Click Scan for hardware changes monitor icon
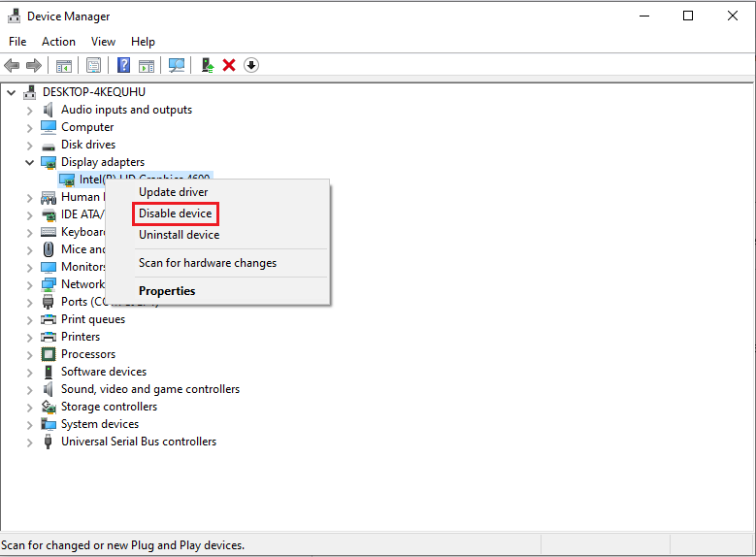The width and height of the screenshot is (756, 557). (176, 65)
